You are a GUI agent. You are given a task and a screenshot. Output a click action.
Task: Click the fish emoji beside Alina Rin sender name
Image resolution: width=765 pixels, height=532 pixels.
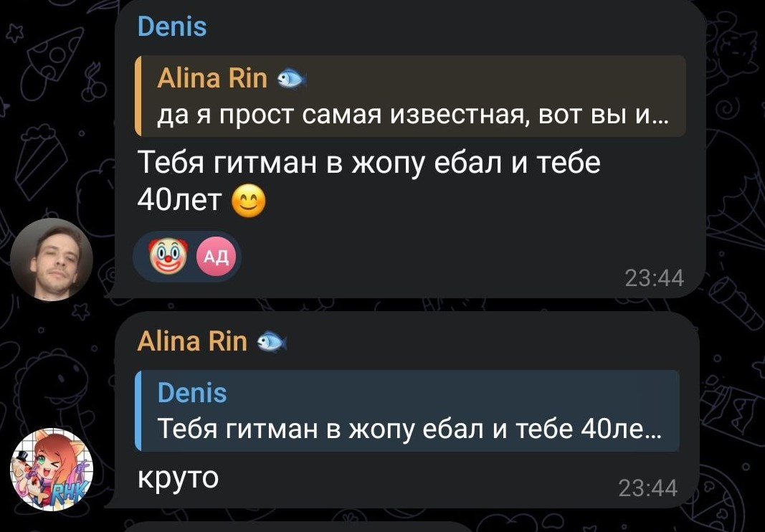click(272, 341)
